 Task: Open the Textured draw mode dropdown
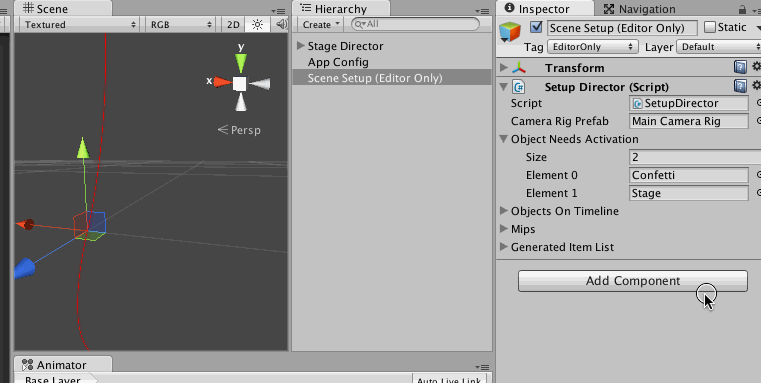point(80,24)
